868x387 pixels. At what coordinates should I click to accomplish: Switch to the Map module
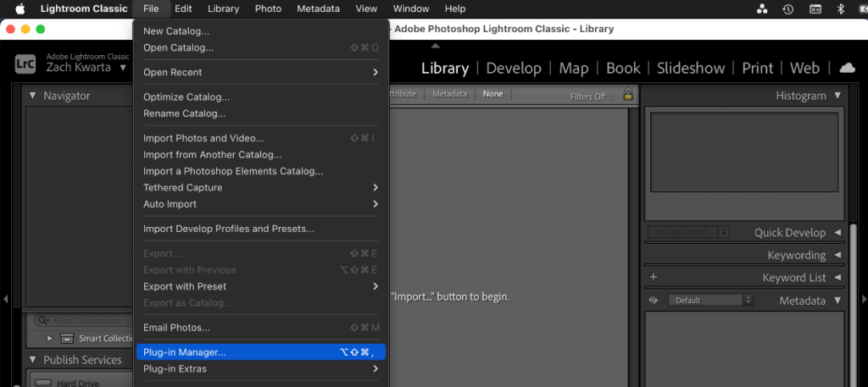pos(574,68)
